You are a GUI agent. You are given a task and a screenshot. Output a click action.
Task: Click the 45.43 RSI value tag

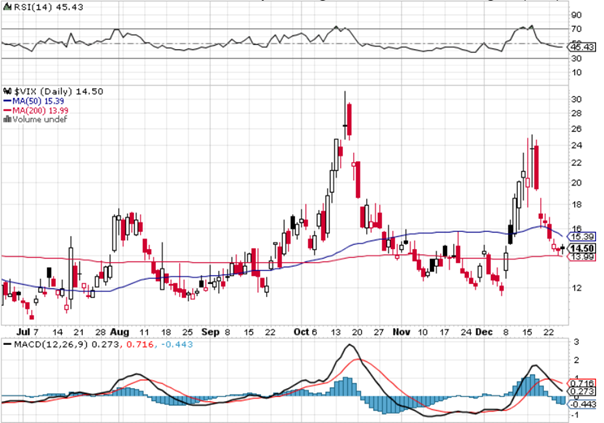pyautogui.click(x=583, y=46)
